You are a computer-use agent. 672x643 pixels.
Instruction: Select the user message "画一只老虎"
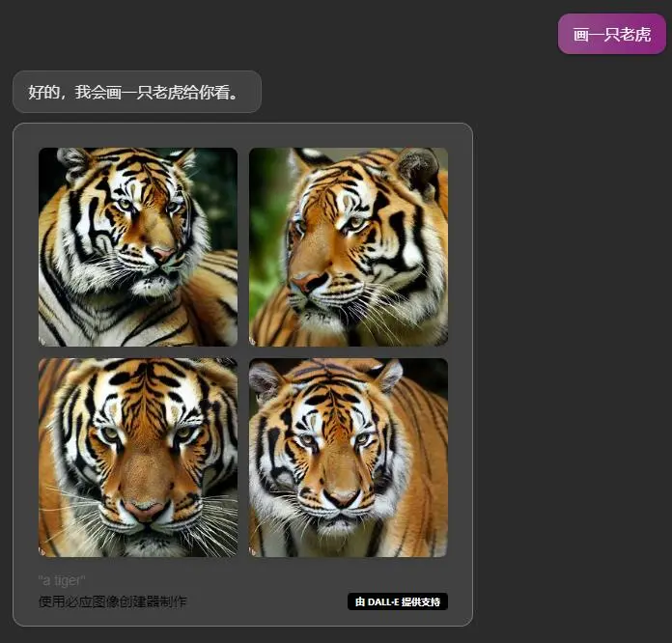point(611,35)
